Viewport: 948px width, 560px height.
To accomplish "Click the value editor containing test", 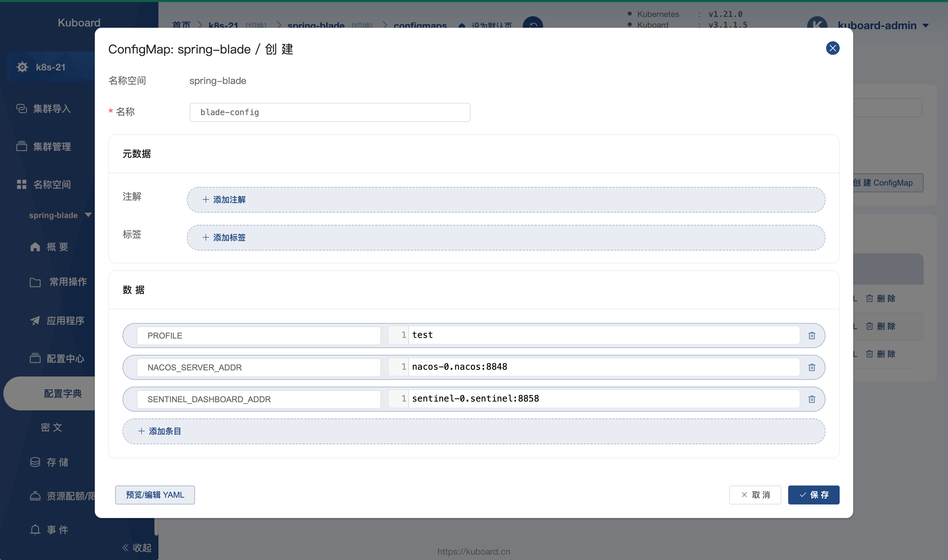I will pos(594,335).
